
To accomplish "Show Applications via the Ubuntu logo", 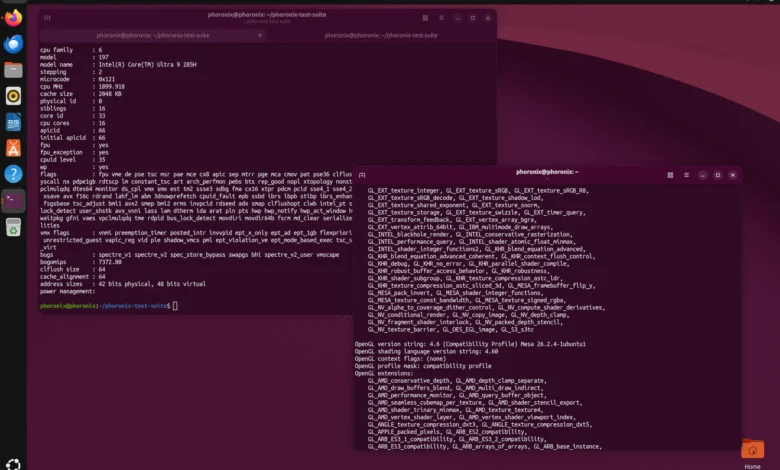I will [x=13, y=464].
